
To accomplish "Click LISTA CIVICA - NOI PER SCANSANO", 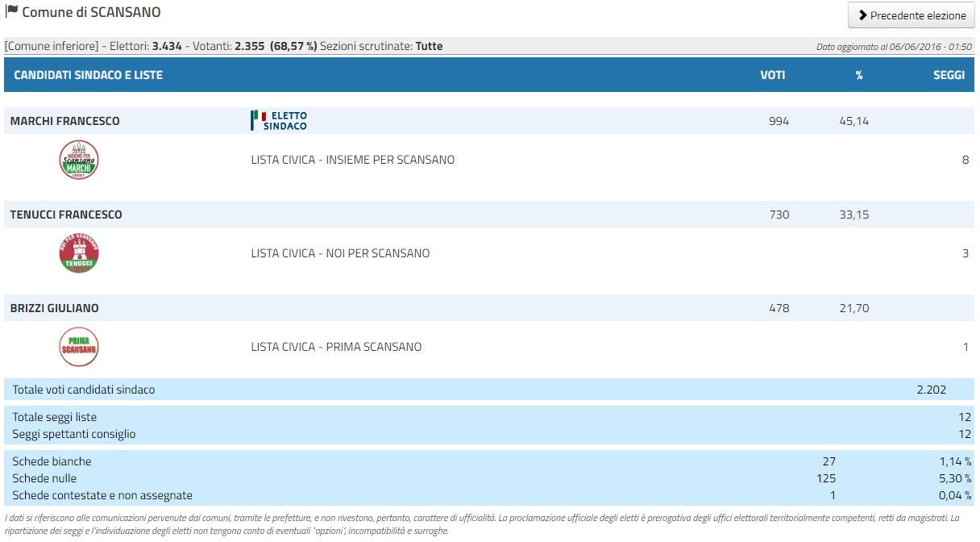I will pyautogui.click(x=340, y=253).
